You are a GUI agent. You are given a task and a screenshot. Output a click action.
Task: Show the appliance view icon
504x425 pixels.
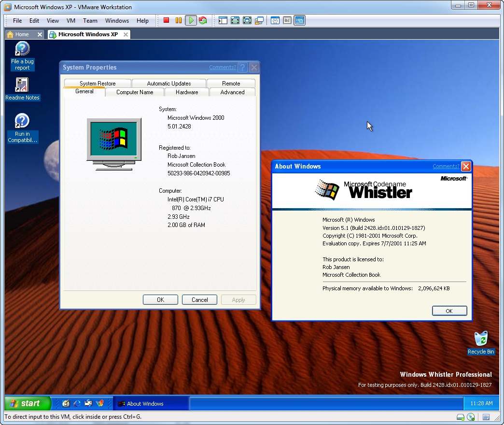pos(287,21)
